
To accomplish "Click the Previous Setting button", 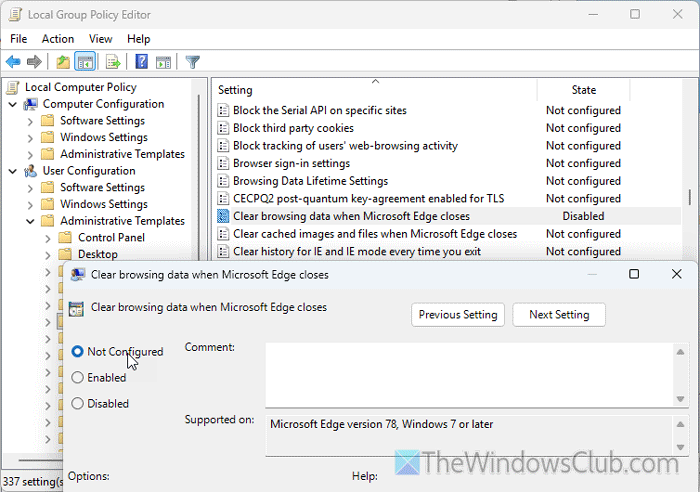I will point(458,314).
